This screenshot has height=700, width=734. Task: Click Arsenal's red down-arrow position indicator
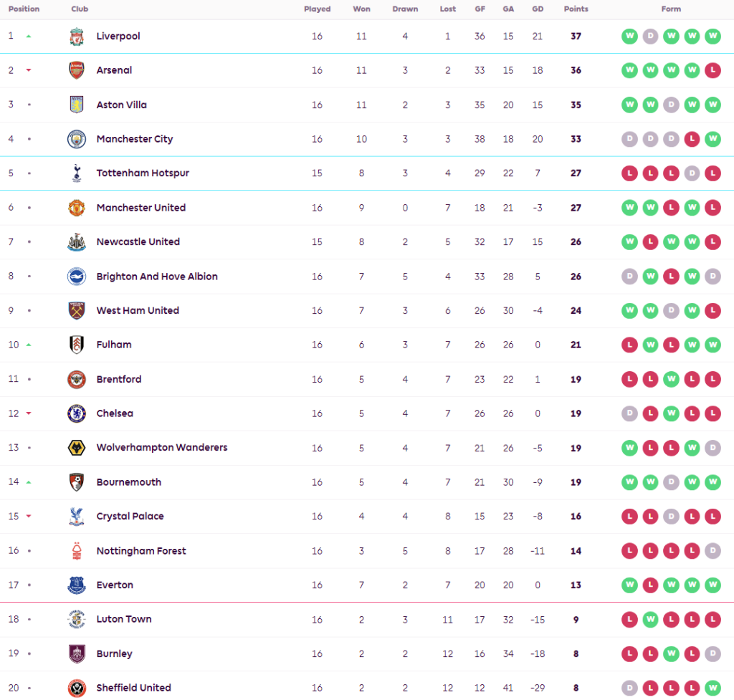[x=29, y=70]
